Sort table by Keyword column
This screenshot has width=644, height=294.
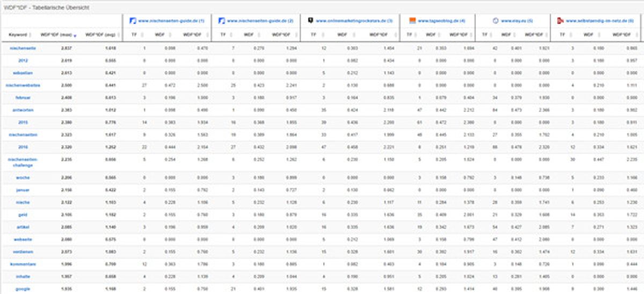[20, 35]
